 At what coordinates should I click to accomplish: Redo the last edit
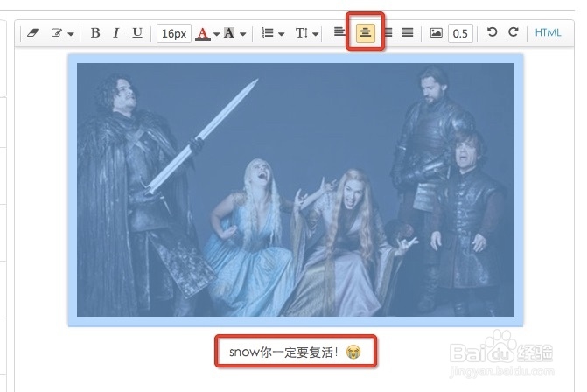coord(514,32)
